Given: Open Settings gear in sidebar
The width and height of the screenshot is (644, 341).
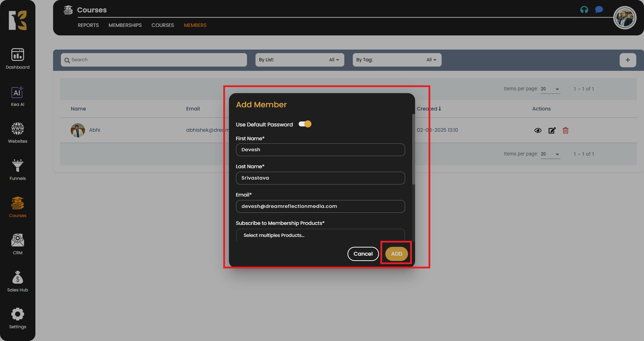Looking at the screenshot, I should 17,318.
